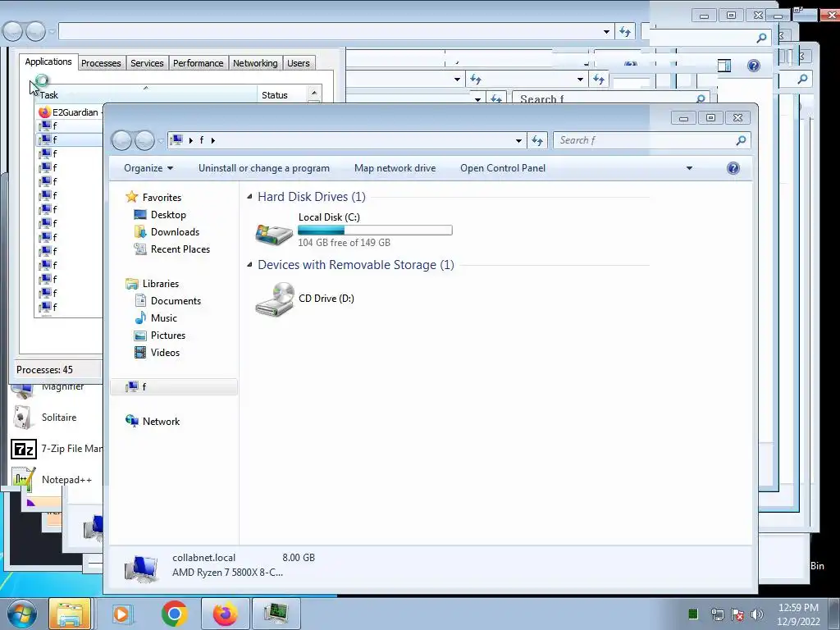Open the toolbar overflow arrow beside Help
This screenshot has width=840, height=630.
(x=689, y=168)
